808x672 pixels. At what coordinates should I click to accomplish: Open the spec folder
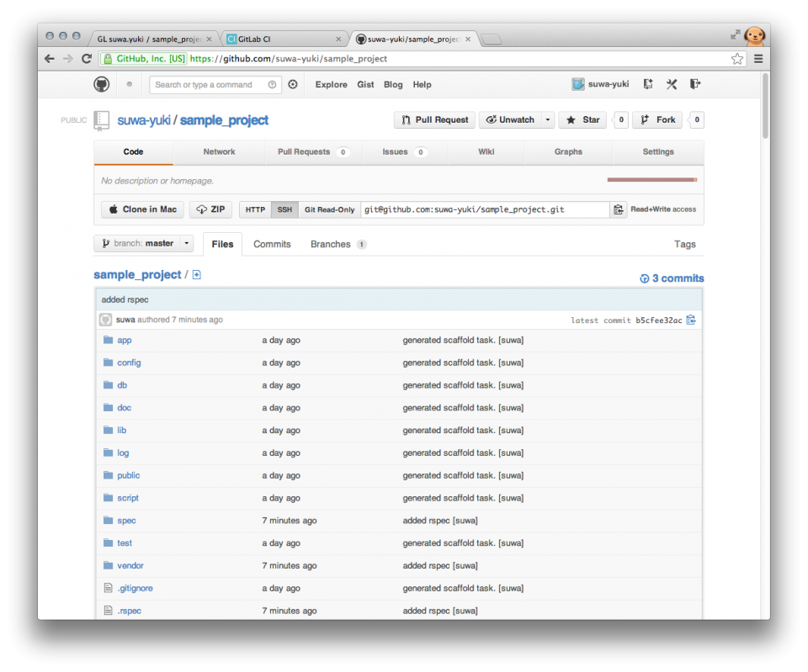click(x=125, y=520)
